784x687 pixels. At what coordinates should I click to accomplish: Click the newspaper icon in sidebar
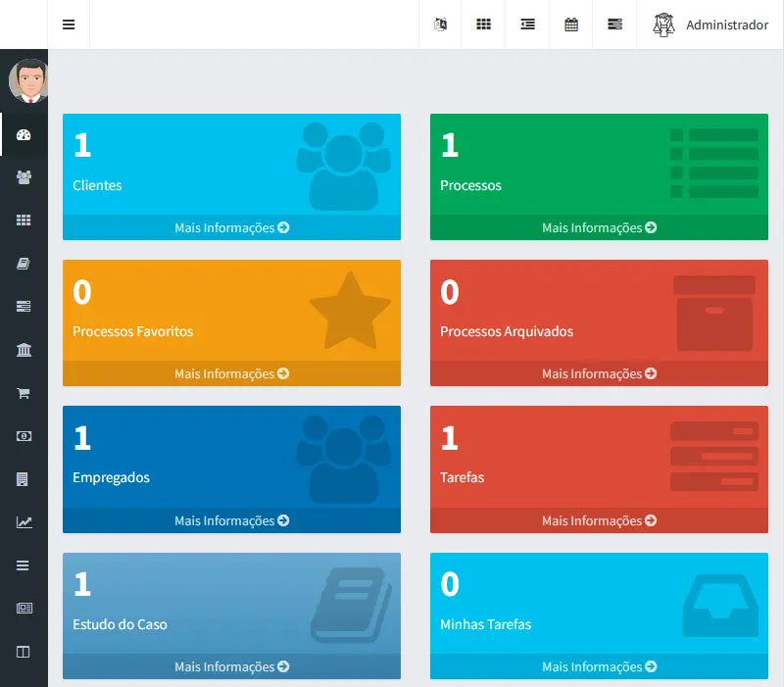[x=24, y=608]
